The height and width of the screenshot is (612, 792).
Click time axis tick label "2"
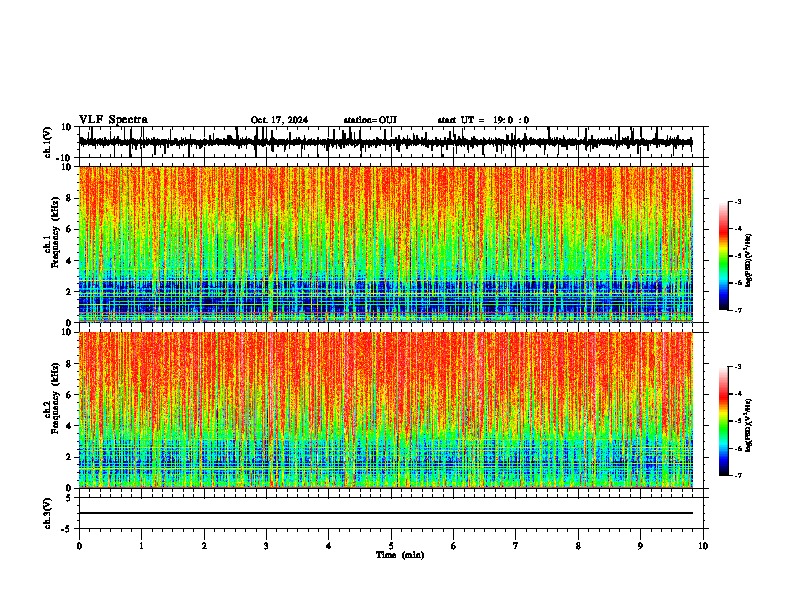click(x=204, y=546)
